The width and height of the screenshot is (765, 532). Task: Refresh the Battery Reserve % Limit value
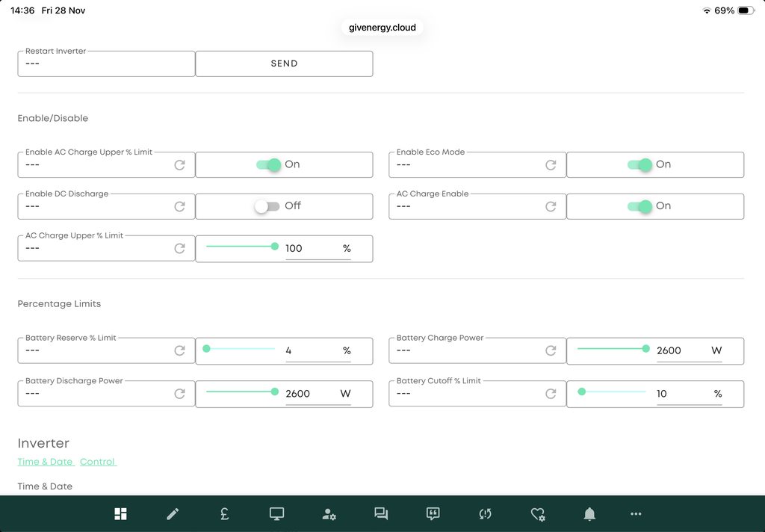179,350
